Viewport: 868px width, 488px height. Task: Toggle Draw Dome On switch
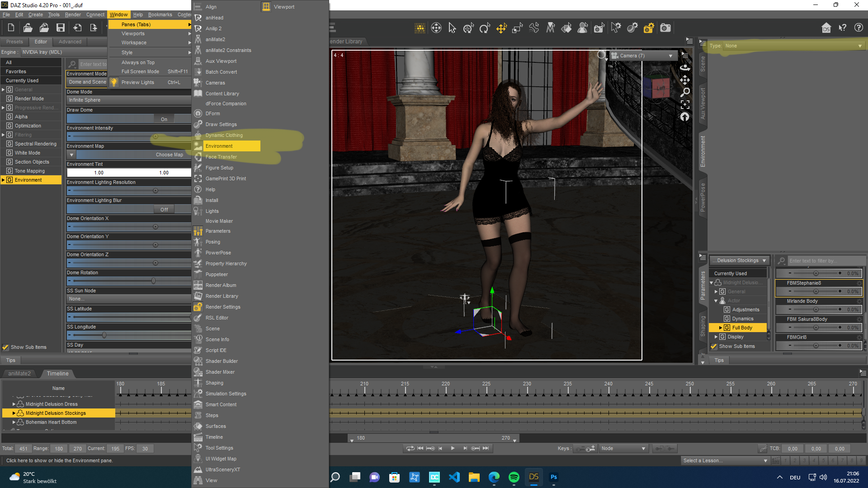coord(164,119)
